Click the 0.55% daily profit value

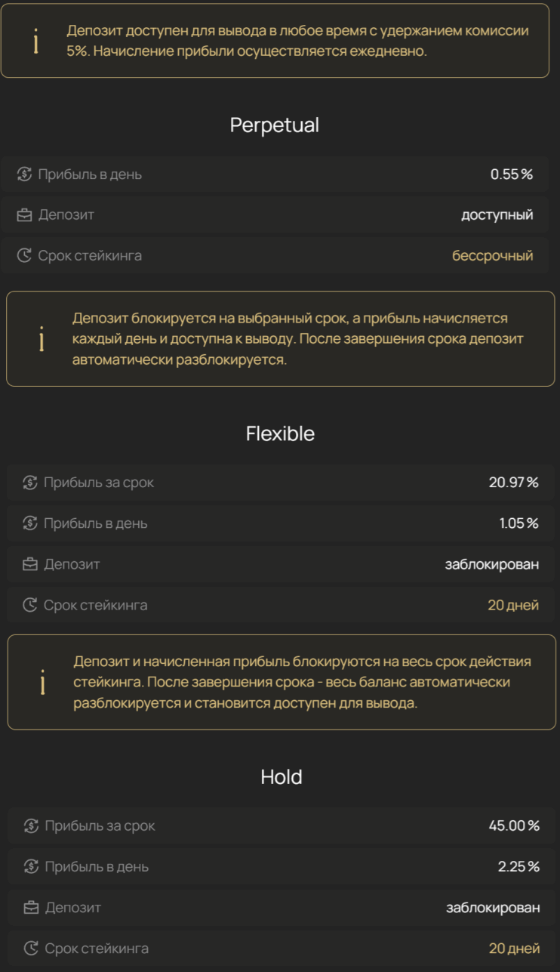point(511,174)
